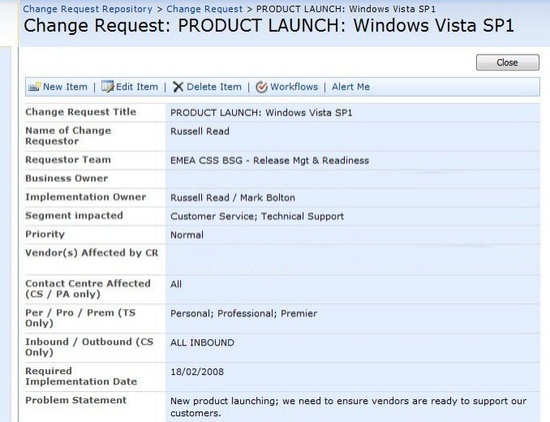Viewport: 550px width, 422px height.
Task: Select Delete Item in the toolbar
Action: [x=214, y=87]
